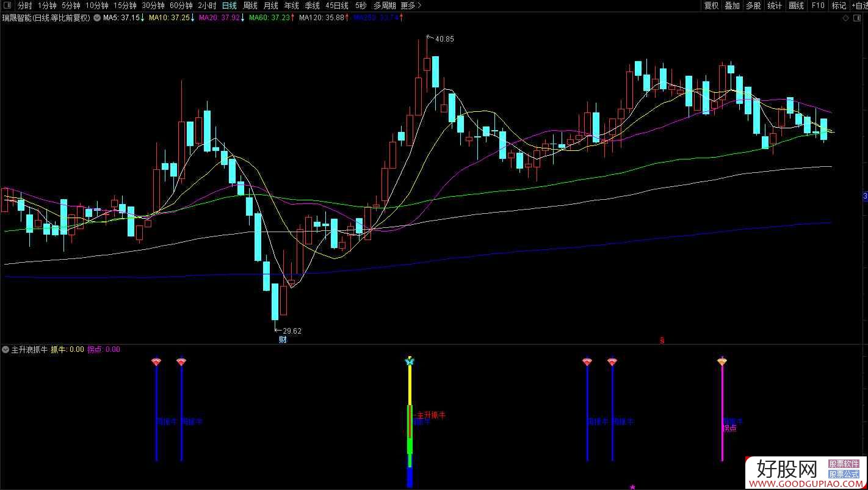Click the 瑞晟智能 stock title
Viewport: 868px width, 490px height.
[46, 18]
